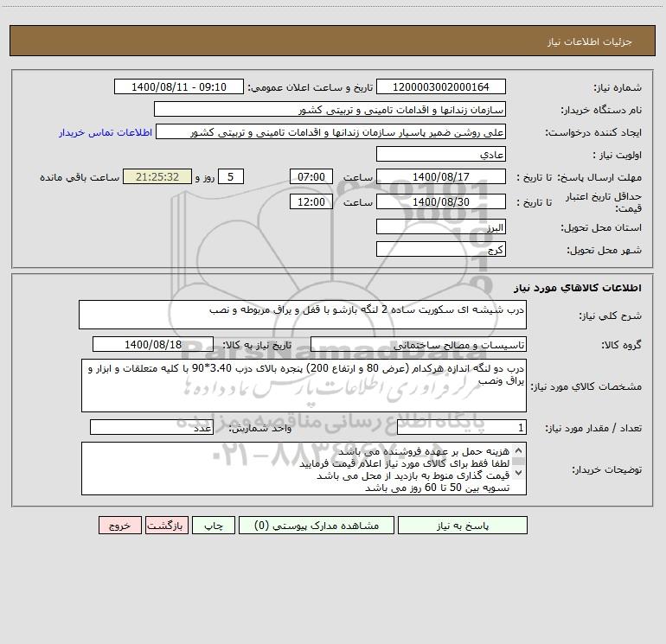666x644 pixels.
Task: Click label نام دستگاه خریدار
Action: point(601,110)
